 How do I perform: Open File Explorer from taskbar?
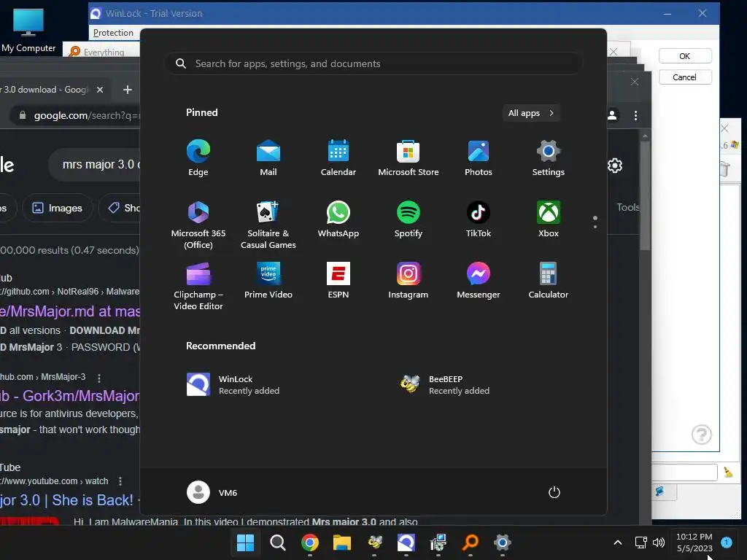(x=341, y=542)
